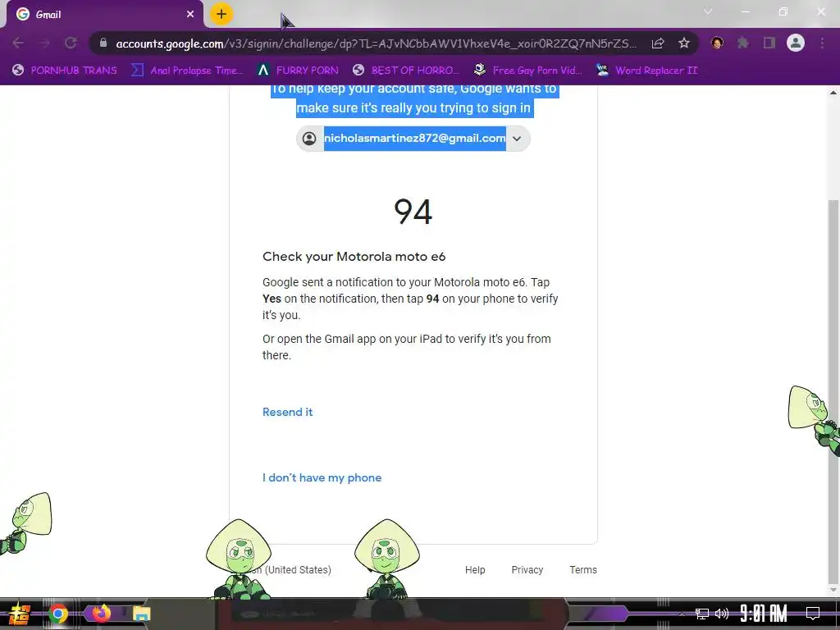Click the 9:01 AM taskbar clock
840x630 pixels.
764,614
